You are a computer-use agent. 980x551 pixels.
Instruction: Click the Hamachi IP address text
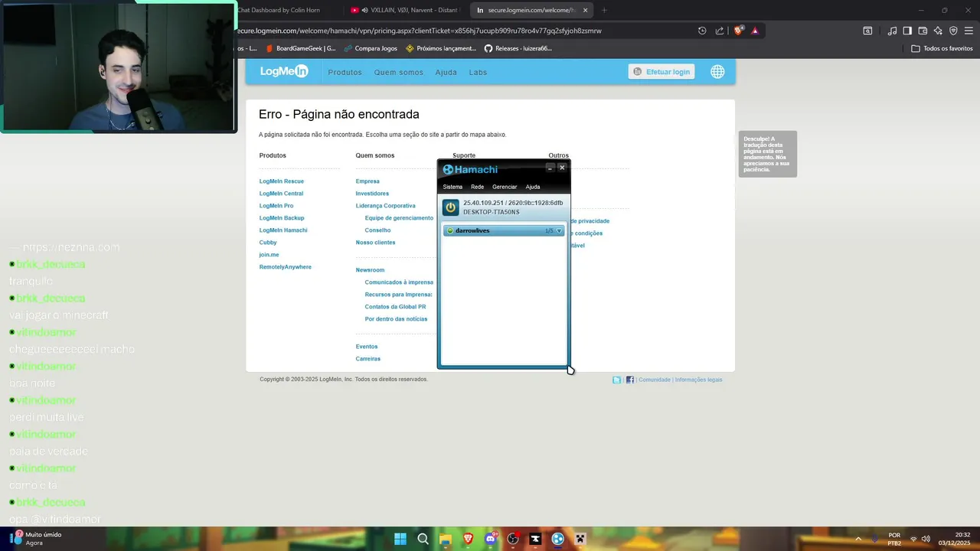513,203
